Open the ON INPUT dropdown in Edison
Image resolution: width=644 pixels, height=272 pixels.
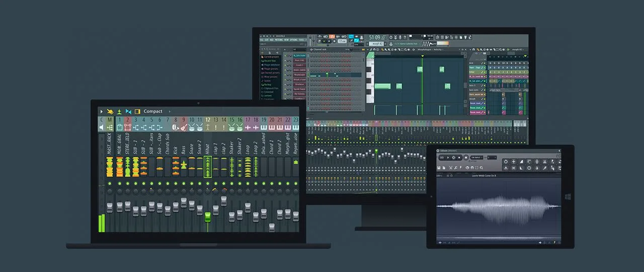tap(476, 158)
